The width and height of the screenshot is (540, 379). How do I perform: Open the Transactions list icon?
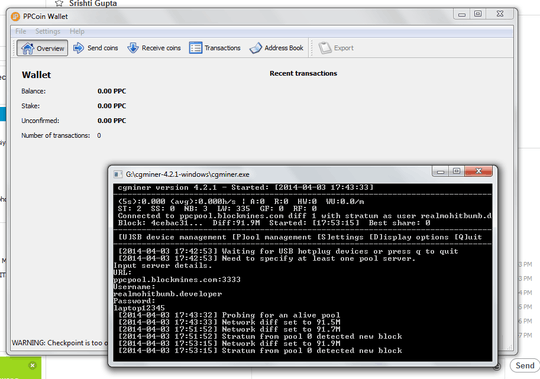click(x=195, y=48)
